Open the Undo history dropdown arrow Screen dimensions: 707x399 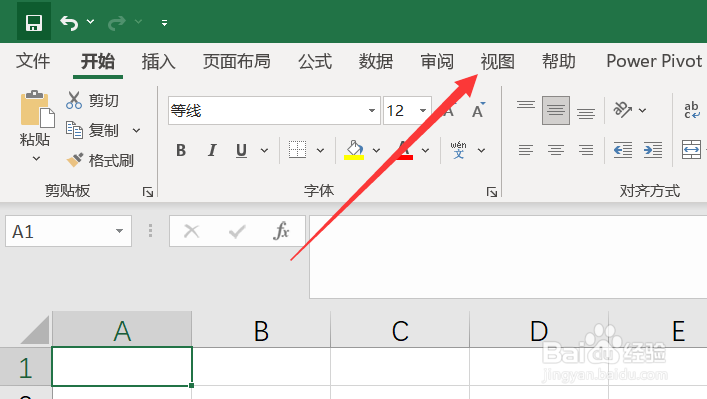click(x=91, y=22)
